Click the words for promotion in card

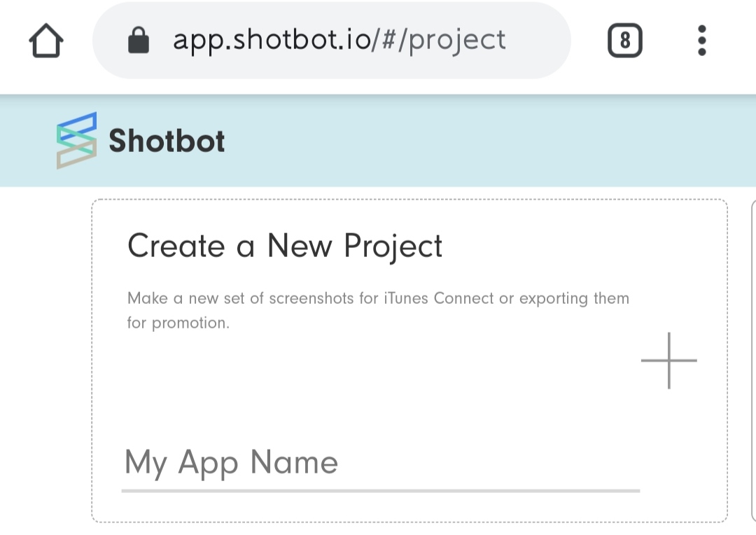click(178, 323)
